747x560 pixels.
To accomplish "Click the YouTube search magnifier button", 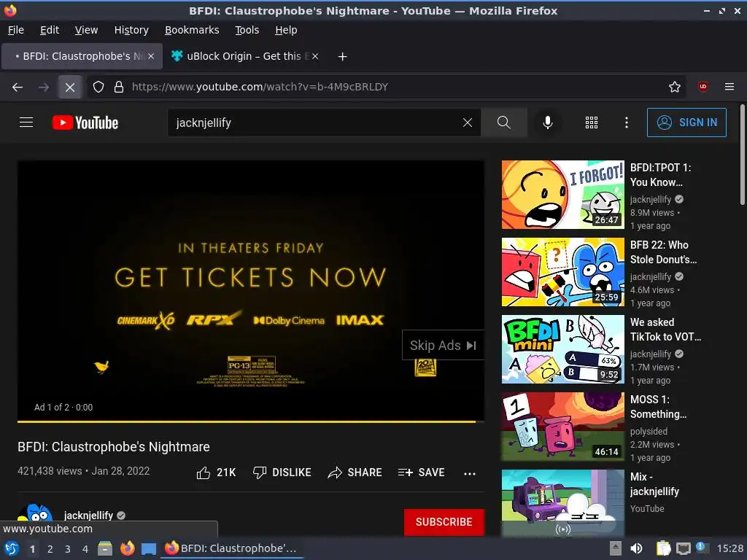I will (x=503, y=122).
